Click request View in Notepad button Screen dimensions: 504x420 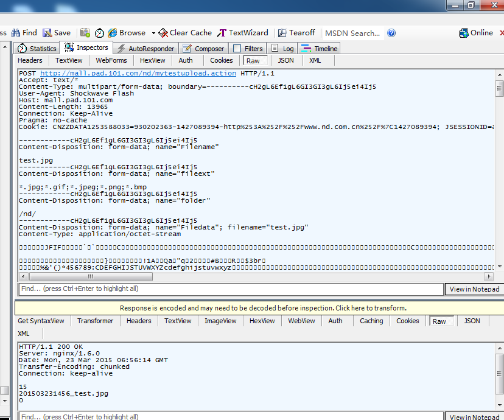[474, 289]
